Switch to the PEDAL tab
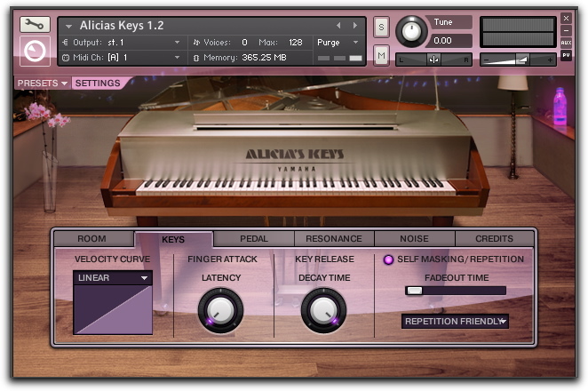This screenshot has width=588, height=391. (254, 239)
